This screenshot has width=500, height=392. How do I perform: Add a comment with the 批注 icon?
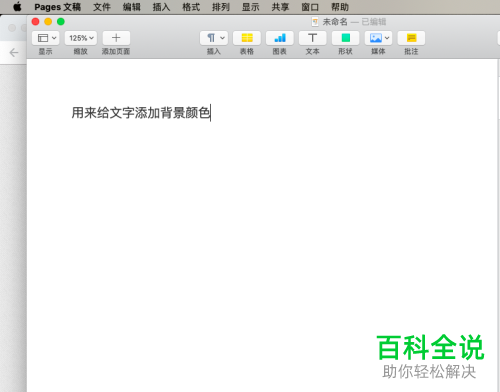tap(411, 38)
